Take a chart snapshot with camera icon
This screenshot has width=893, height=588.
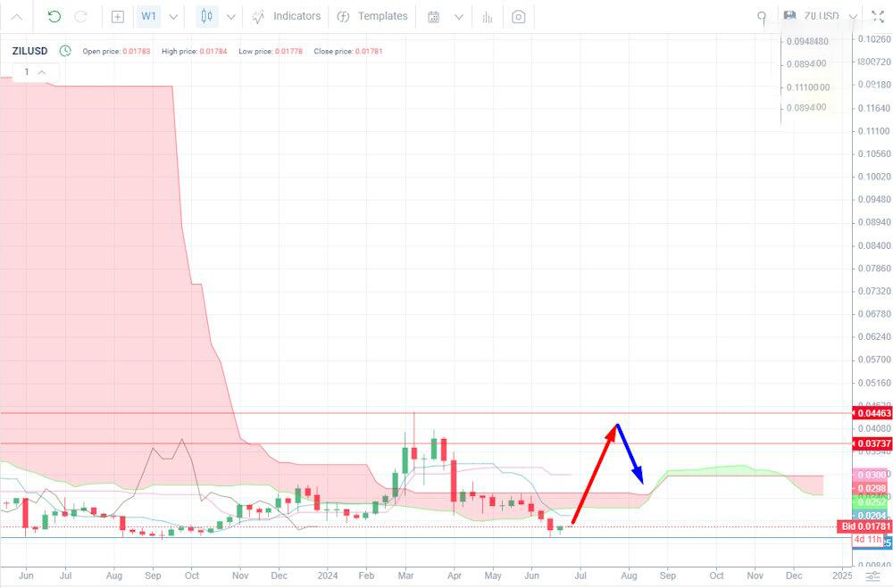pos(518,17)
